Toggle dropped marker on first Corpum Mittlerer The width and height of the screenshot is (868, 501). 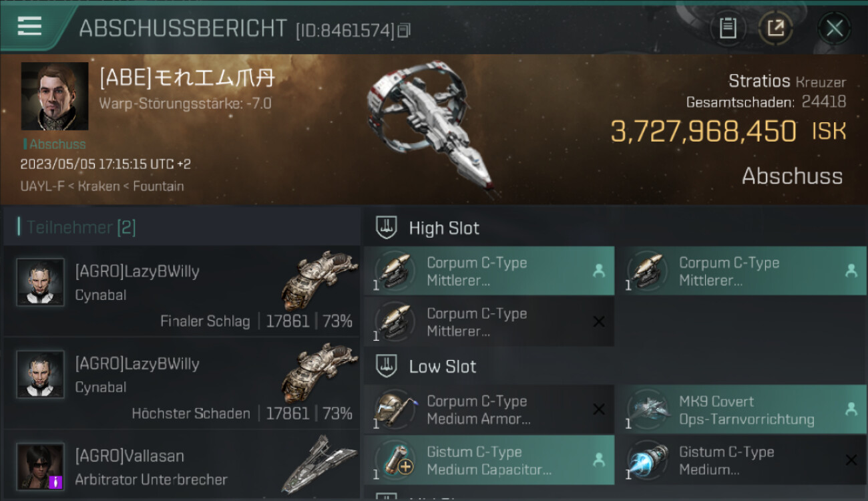pos(599,271)
